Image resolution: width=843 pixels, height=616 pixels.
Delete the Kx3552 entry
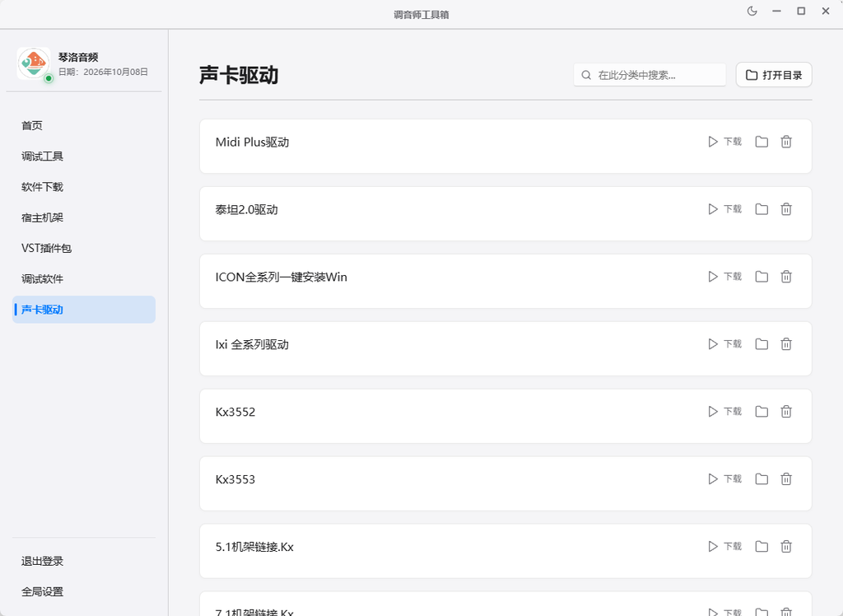786,412
